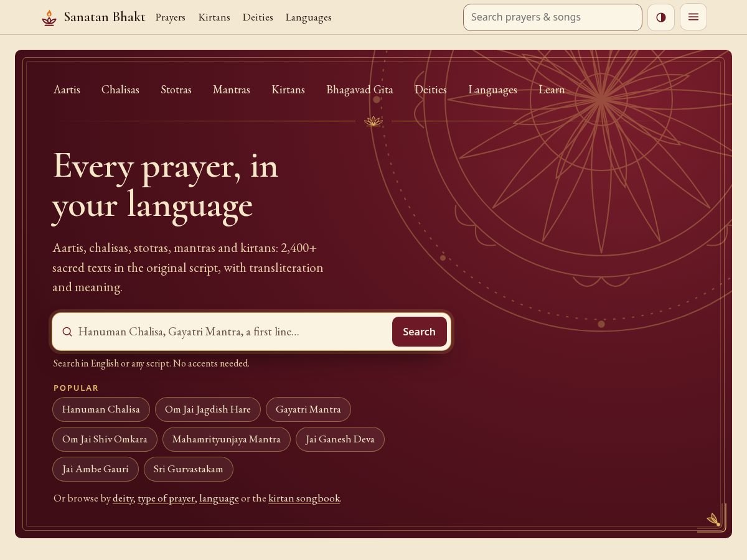747x560 pixels.
Task: Click the maroon Search button
Action: (x=420, y=332)
